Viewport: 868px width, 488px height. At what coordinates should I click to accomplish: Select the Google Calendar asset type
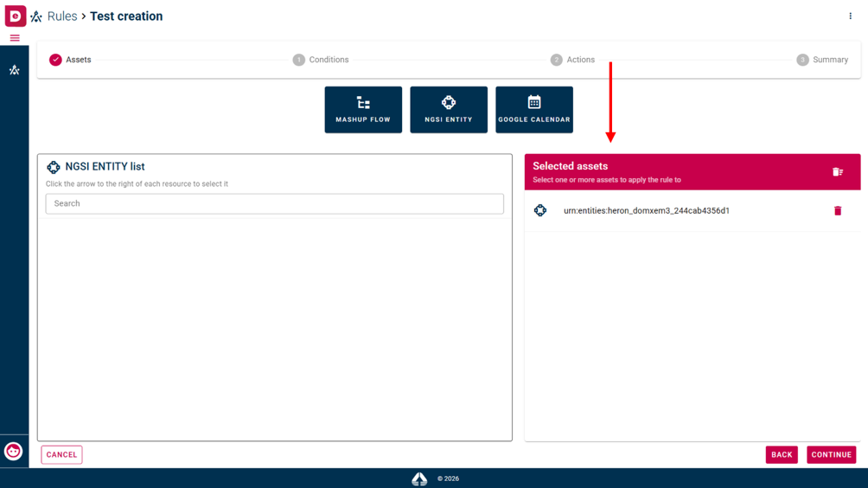(534, 110)
